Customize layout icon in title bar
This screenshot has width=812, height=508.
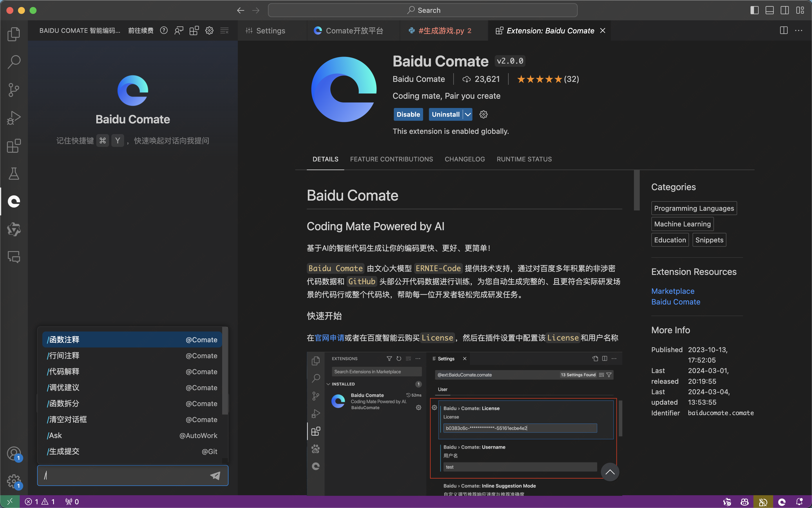click(800, 10)
